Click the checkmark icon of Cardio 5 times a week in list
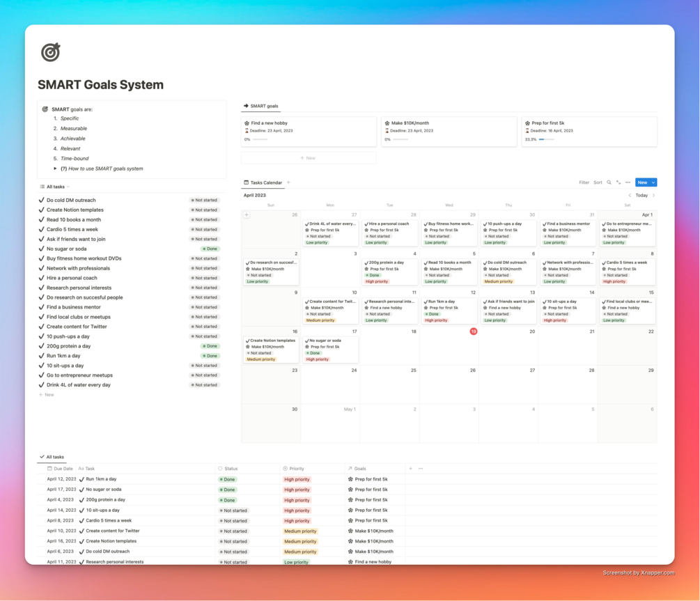The height and width of the screenshot is (601, 700). (x=42, y=230)
